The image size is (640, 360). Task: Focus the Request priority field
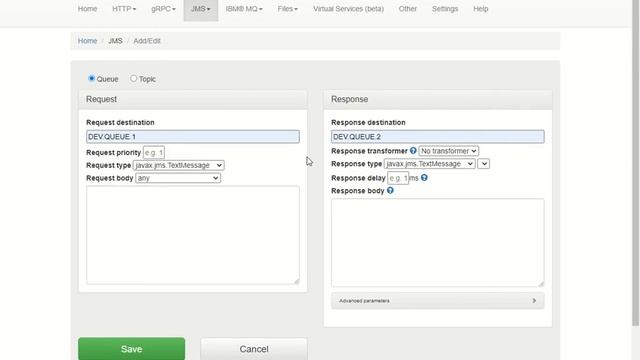click(154, 153)
